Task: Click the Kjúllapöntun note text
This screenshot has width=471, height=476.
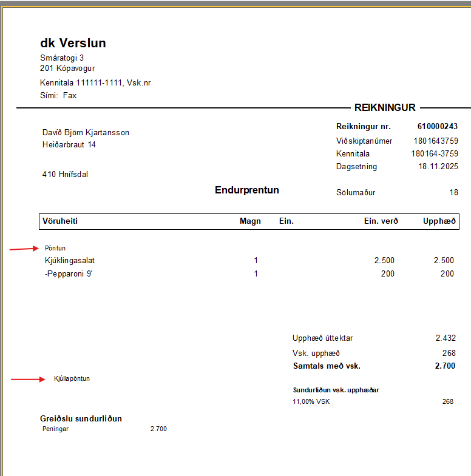Action: [x=72, y=379]
